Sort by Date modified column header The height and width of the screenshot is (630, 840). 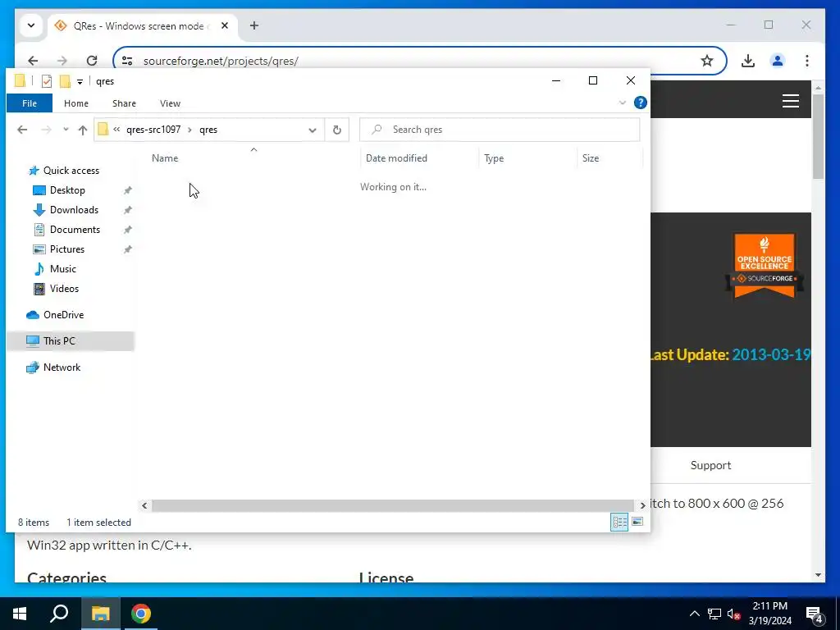point(396,158)
